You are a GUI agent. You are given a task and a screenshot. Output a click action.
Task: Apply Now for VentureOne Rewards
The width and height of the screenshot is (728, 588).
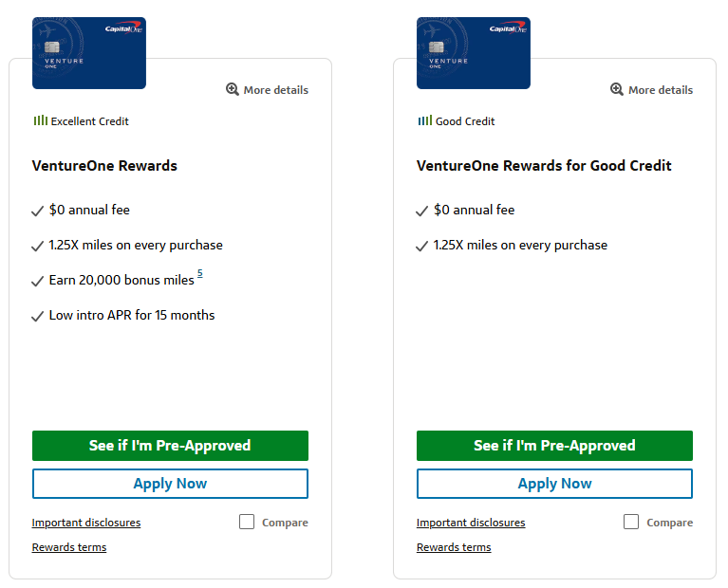pos(170,484)
